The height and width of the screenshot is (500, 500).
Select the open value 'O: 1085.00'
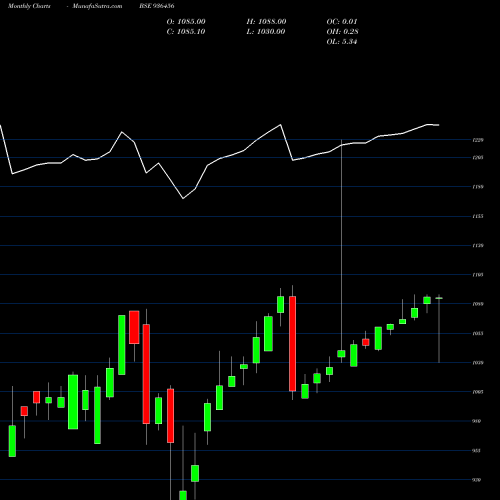point(186,22)
